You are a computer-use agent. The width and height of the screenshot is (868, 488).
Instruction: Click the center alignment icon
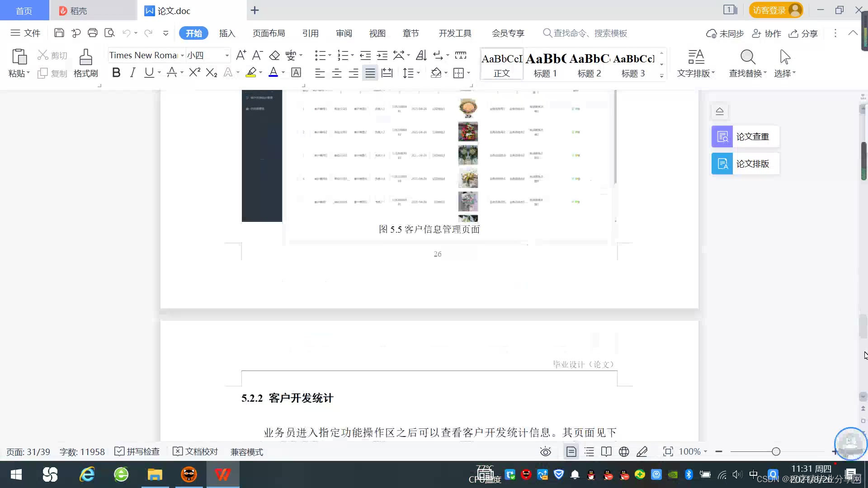tap(336, 73)
